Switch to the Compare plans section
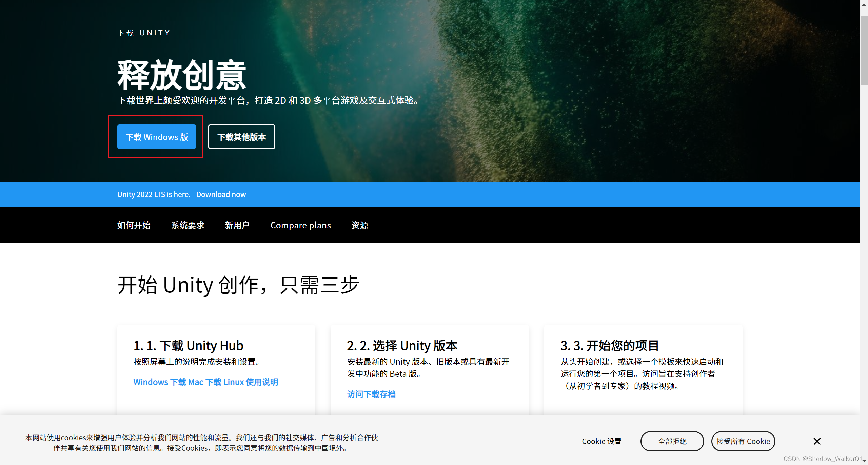Viewport: 868px width, 465px height. [300, 225]
